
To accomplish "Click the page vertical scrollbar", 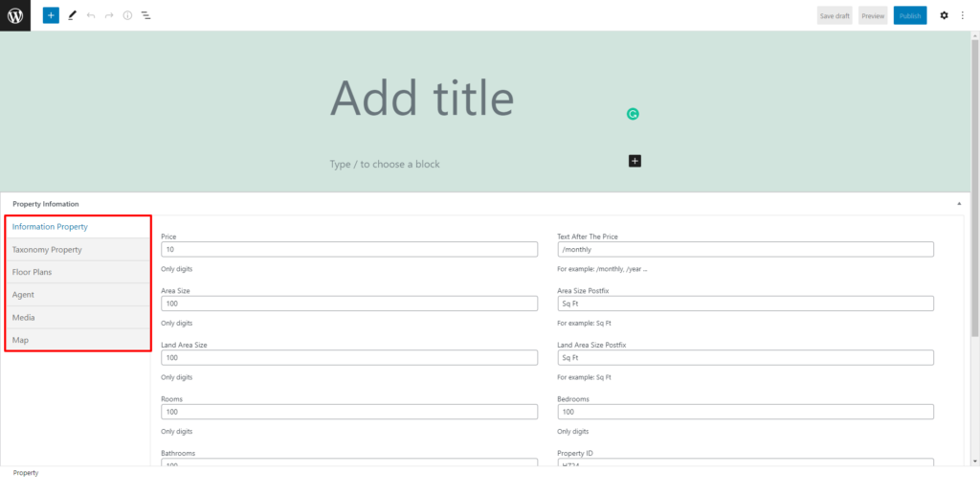I will click(x=975, y=188).
